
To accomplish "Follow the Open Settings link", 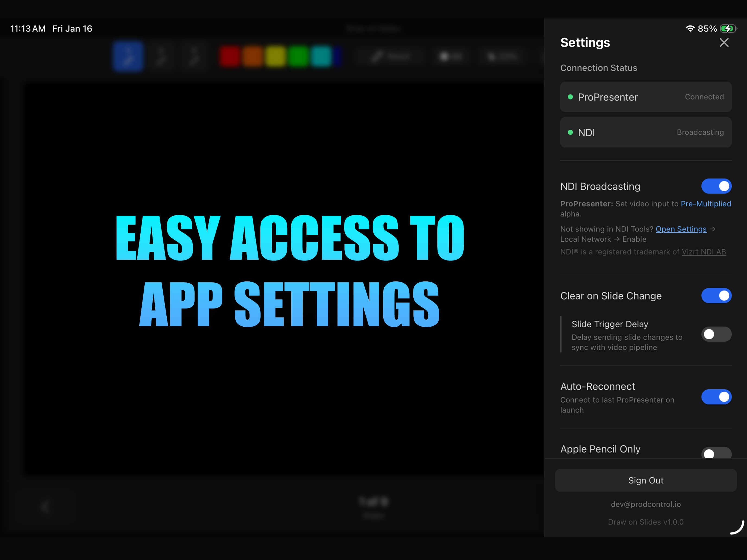I will tap(681, 229).
